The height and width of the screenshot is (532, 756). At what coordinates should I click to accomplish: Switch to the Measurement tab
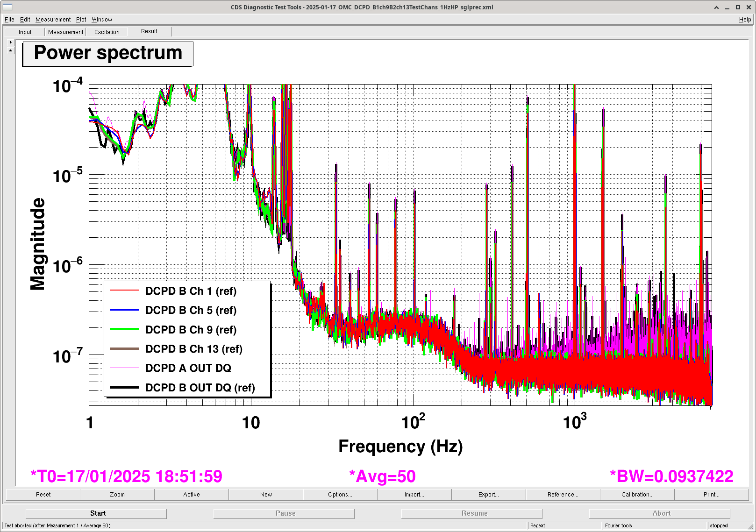tap(65, 32)
